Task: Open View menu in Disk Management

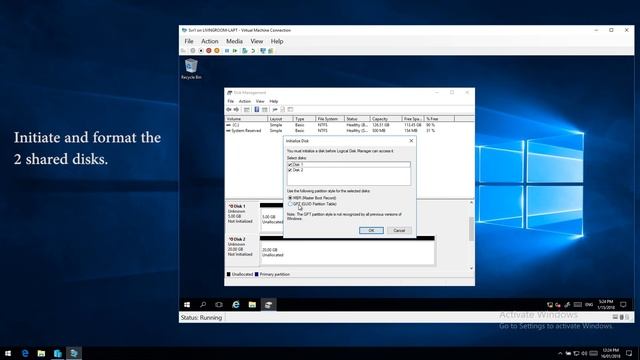Action: (x=260, y=101)
